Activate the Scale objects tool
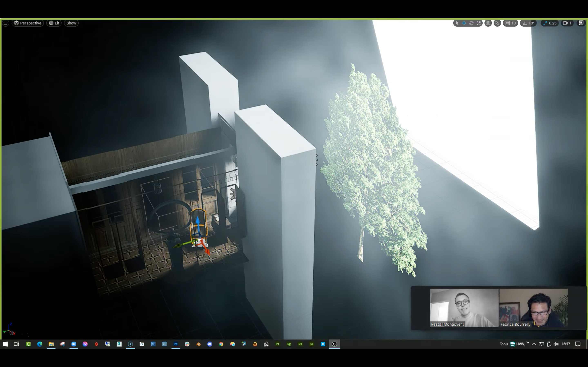588x367 pixels. pyautogui.click(x=479, y=23)
